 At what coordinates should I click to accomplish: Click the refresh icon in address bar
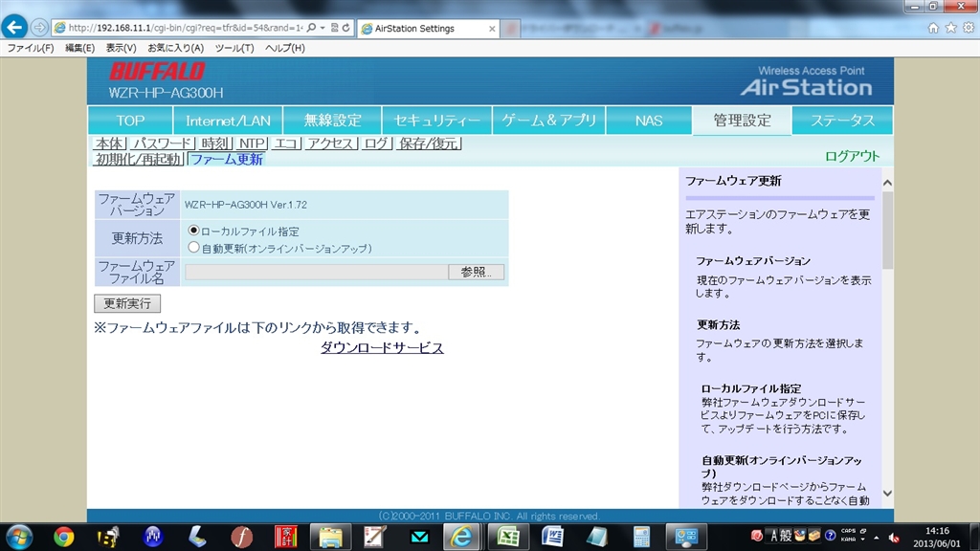345,28
